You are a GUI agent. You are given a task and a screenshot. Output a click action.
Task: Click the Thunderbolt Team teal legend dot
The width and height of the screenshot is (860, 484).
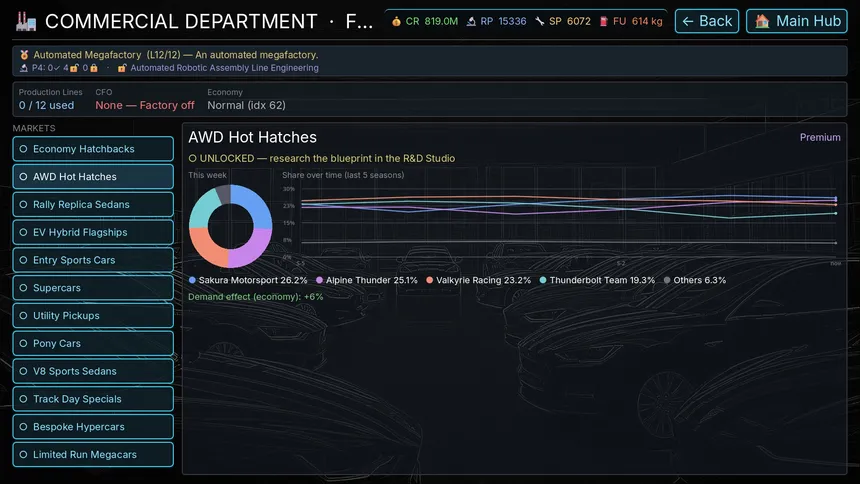543,280
